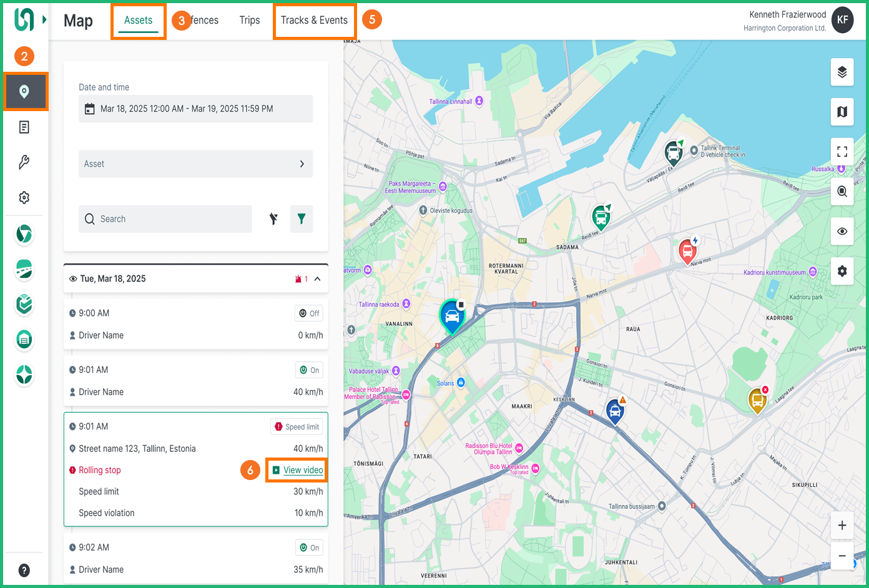Image resolution: width=869 pixels, height=588 pixels.
Task: Expand the left sidebar navigation arrow
Action: (44, 20)
